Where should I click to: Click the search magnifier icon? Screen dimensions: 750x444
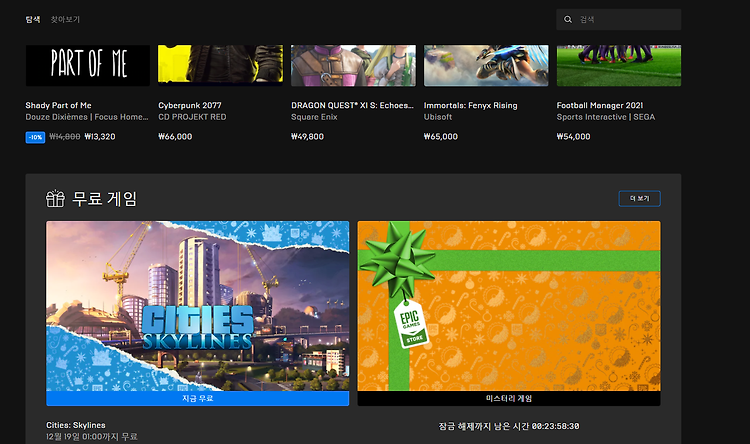(568, 20)
